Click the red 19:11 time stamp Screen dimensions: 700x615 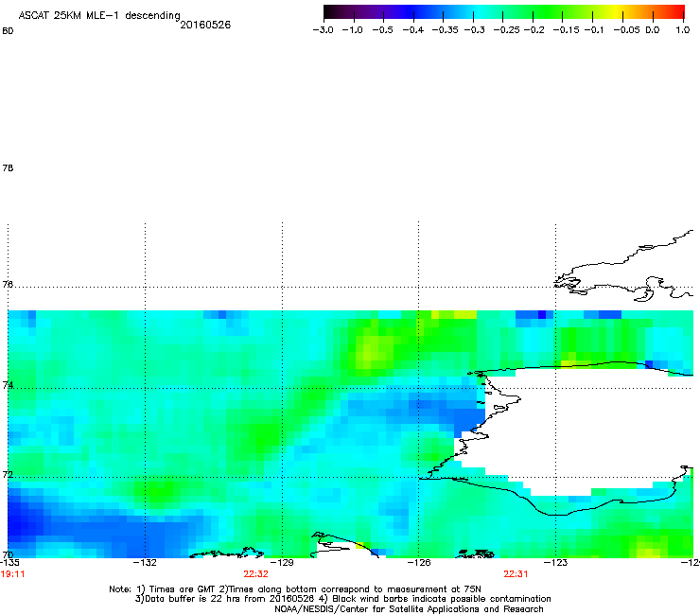click(x=12, y=574)
